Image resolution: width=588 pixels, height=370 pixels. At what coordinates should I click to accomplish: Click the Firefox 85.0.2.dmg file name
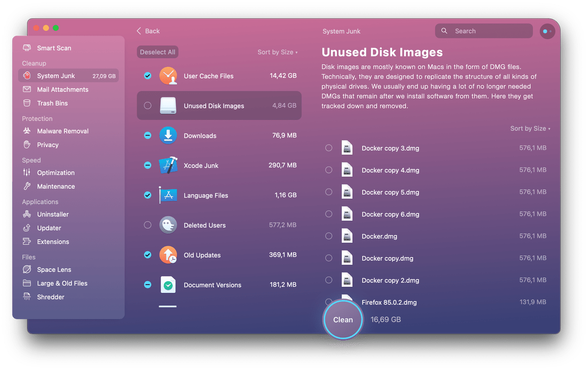point(389,302)
